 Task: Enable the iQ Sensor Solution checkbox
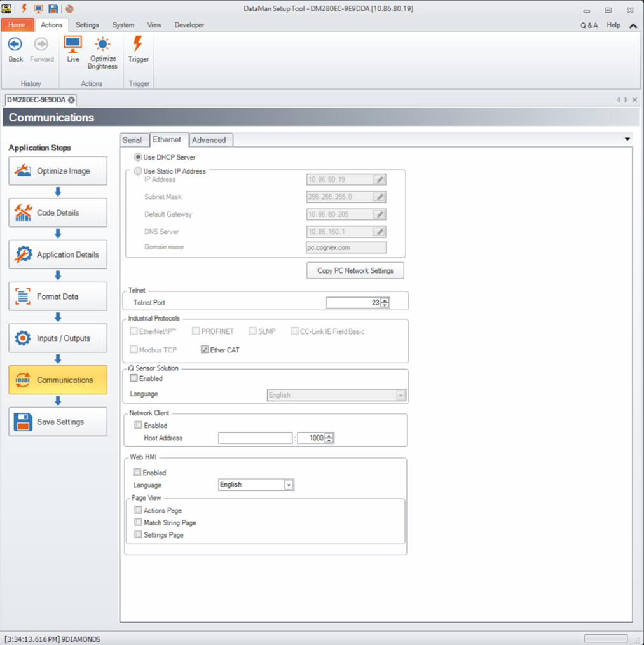(134, 378)
